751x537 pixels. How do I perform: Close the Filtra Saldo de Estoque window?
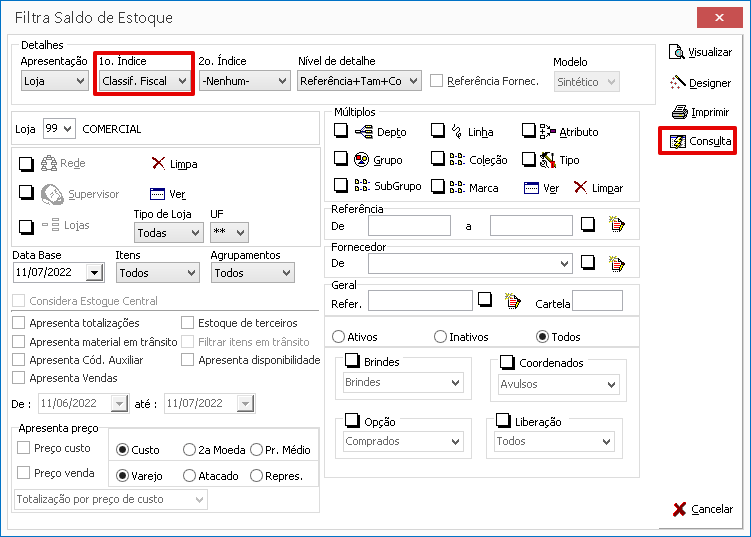(x=719, y=17)
